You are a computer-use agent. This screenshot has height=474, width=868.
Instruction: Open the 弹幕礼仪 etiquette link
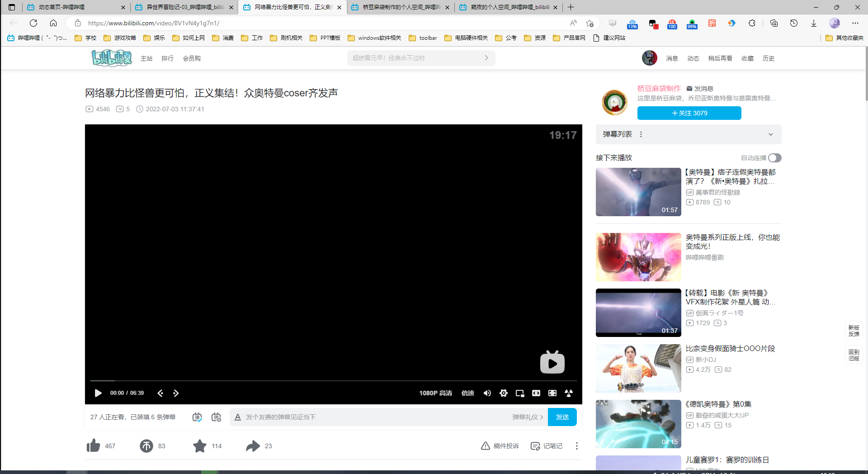click(527, 417)
